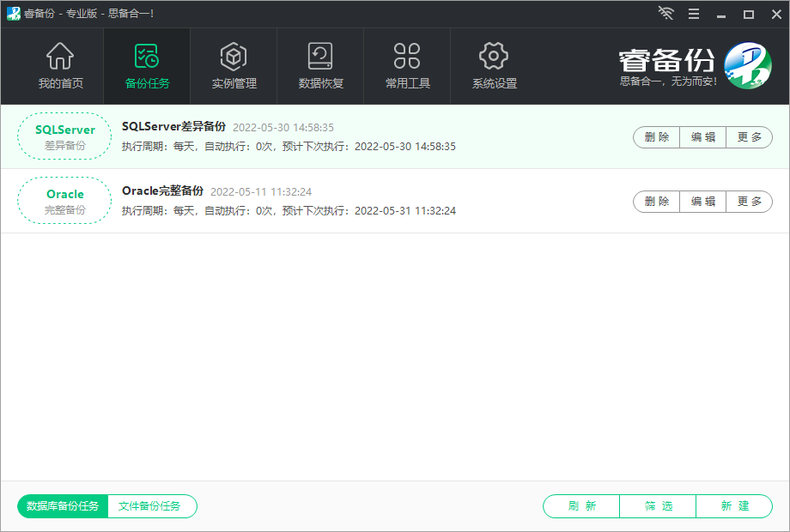790x532 pixels.
Task: Switch to 数据库备份任务 tab
Action: coord(63,505)
